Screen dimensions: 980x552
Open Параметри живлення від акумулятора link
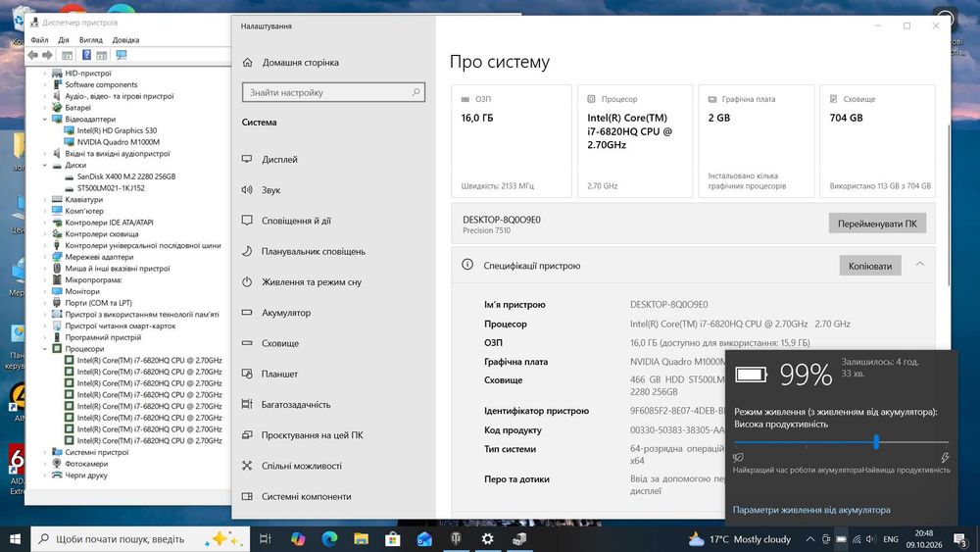point(811,510)
